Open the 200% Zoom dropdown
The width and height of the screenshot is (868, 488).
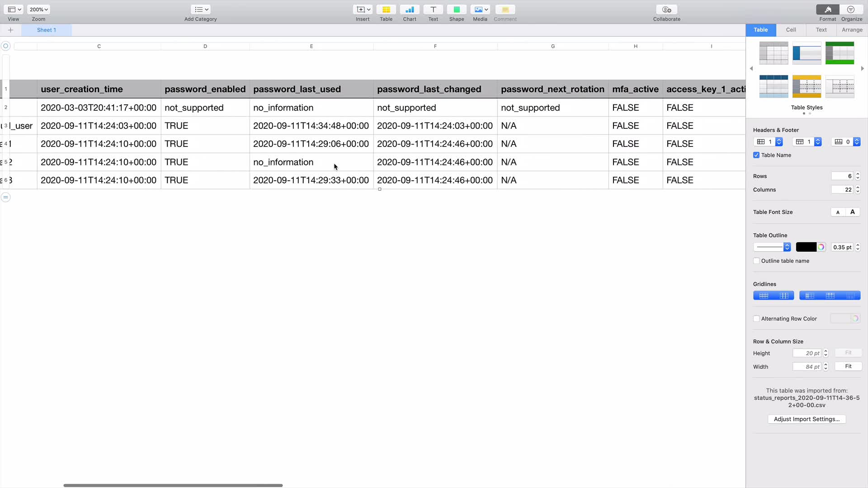(x=38, y=9)
